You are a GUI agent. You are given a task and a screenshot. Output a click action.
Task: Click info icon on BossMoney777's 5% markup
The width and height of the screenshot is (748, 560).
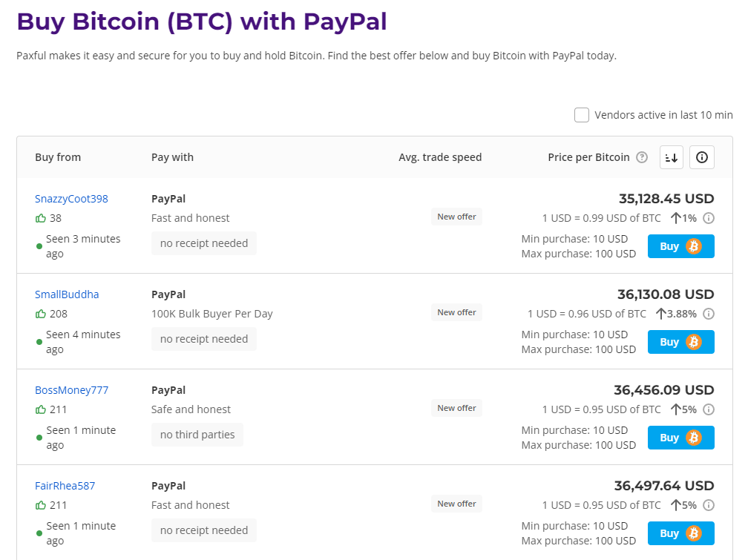point(709,409)
